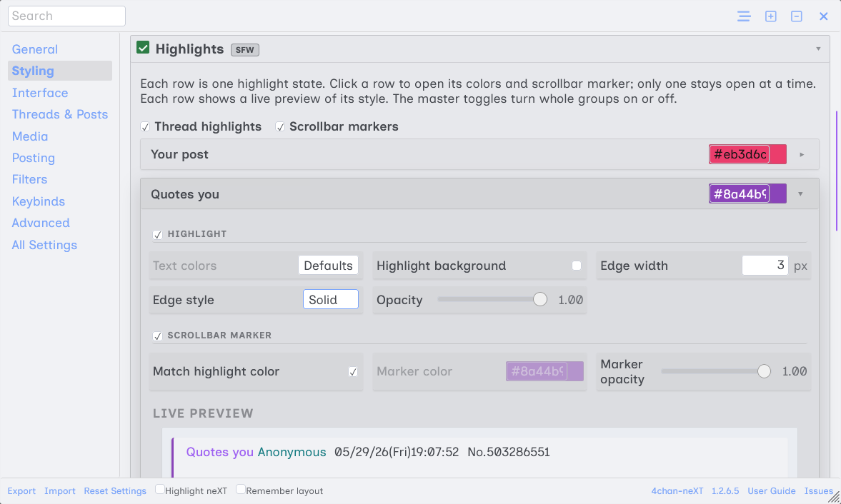Image resolution: width=841 pixels, height=504 pixels.
Task: Click the Quotes you row header label
Action: [185, 194]
